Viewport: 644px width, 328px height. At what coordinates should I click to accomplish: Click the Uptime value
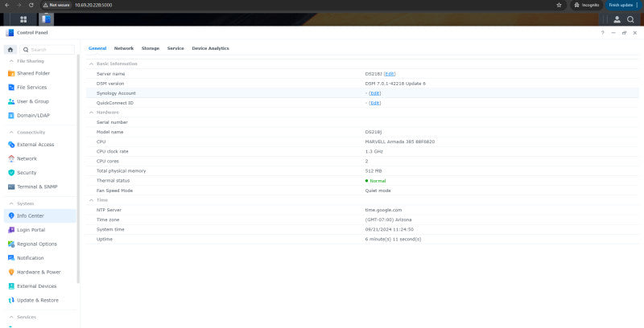[393, 239]
